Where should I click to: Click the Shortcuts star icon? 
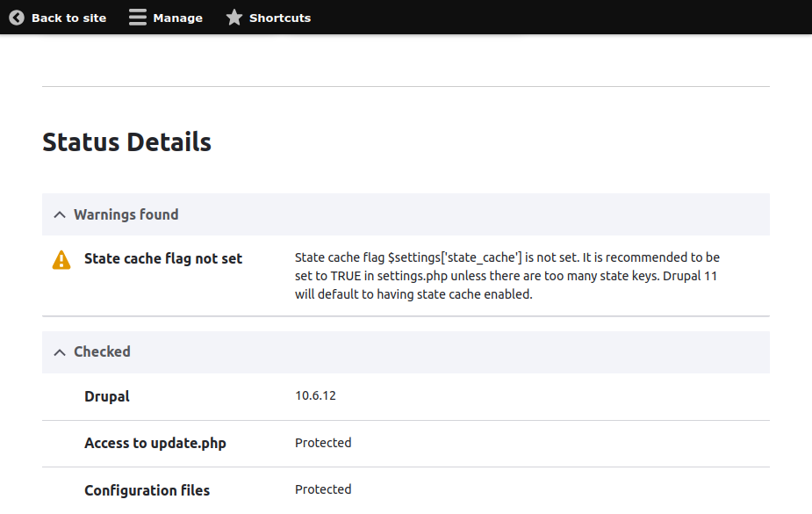click(x=234, y=18)
